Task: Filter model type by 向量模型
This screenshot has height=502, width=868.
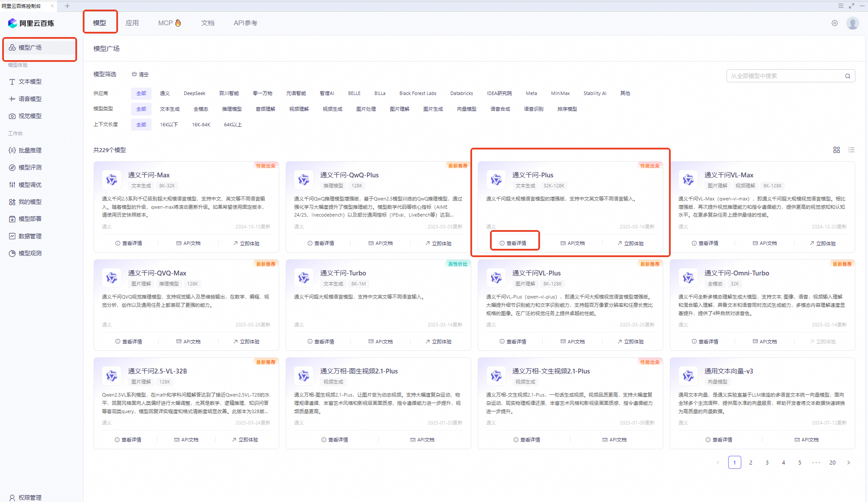Action: (466, 109)
